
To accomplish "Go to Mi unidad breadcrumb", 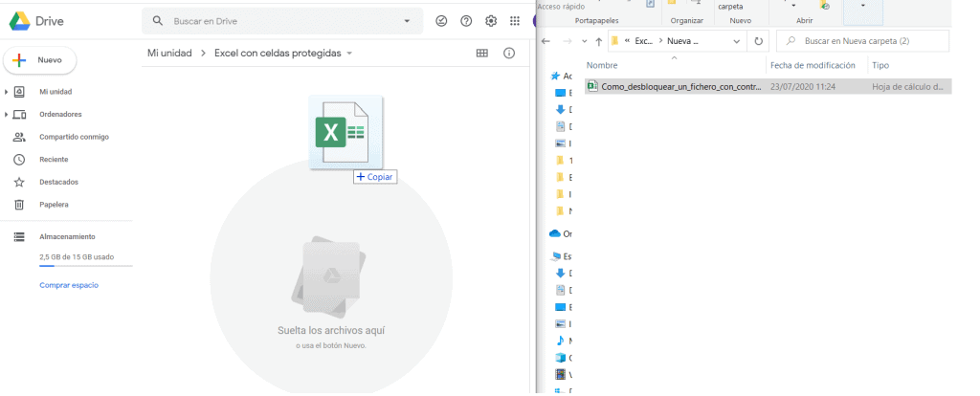I will [x=169, y=54].
